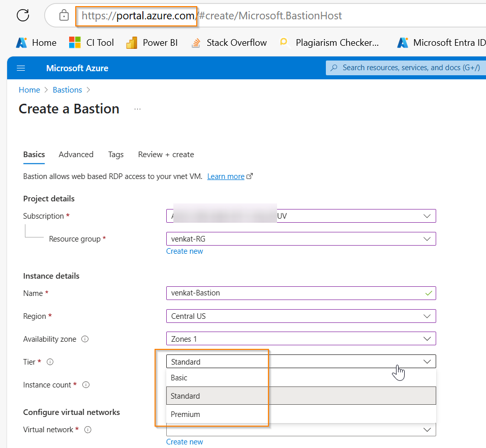
Task: Expand the Subscription dropdown
Action: point(301,216)
